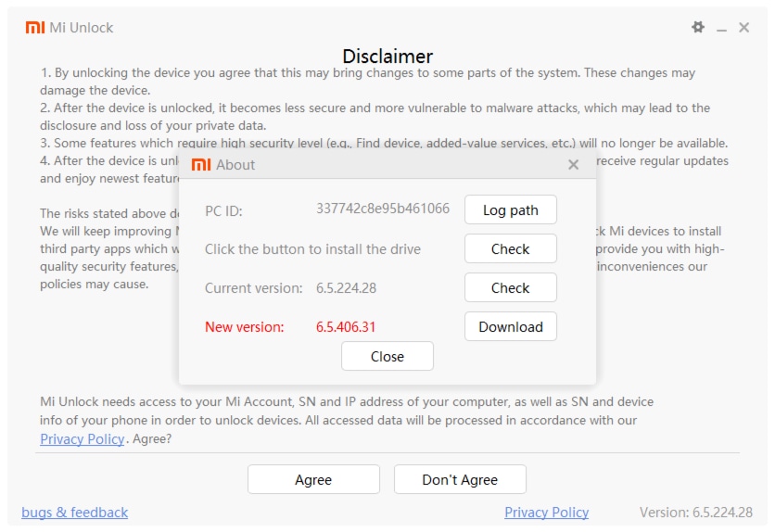Choose Don't Agree

click(460, 479)
